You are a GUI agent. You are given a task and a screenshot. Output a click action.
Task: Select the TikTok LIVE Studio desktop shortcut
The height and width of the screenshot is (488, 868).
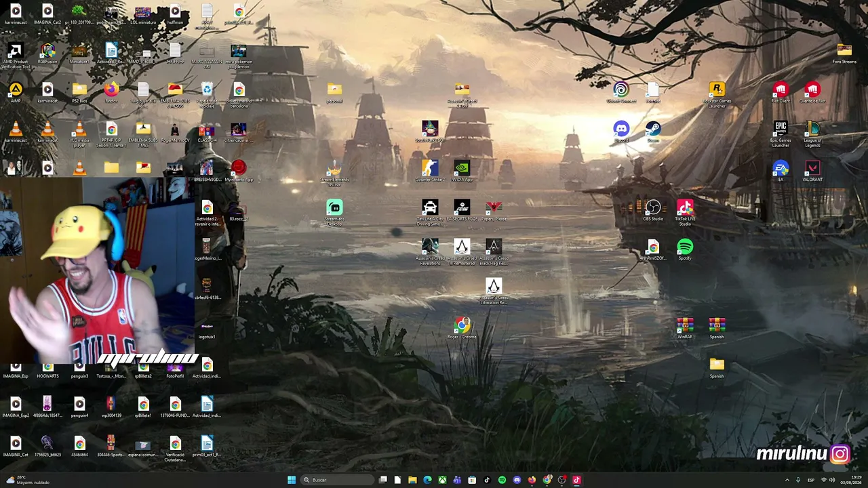[x=685, y=213]
